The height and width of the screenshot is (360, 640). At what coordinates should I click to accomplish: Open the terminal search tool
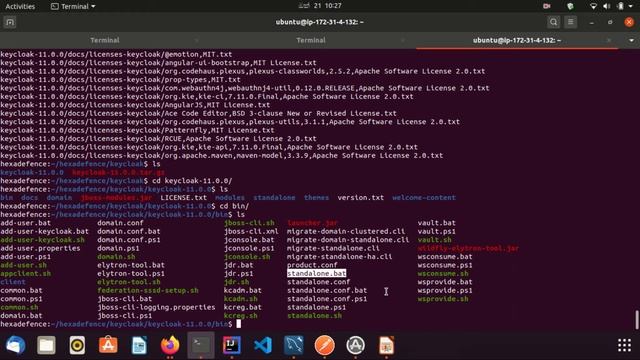pos(553,22)
